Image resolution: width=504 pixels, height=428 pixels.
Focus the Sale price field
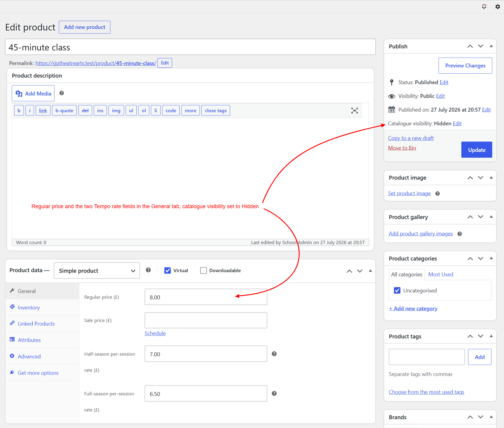click(x=206, y=320)
